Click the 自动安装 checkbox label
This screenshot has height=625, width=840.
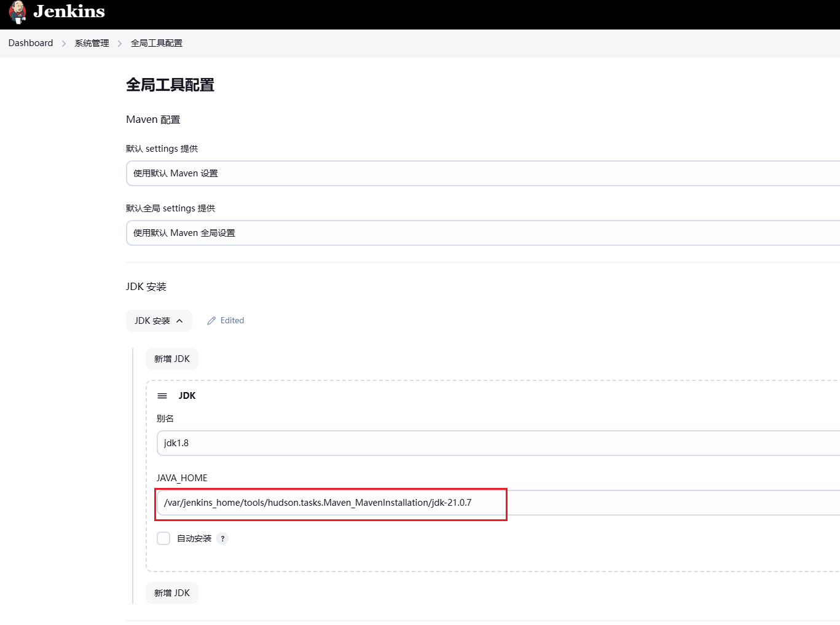(x=194, y=538)
